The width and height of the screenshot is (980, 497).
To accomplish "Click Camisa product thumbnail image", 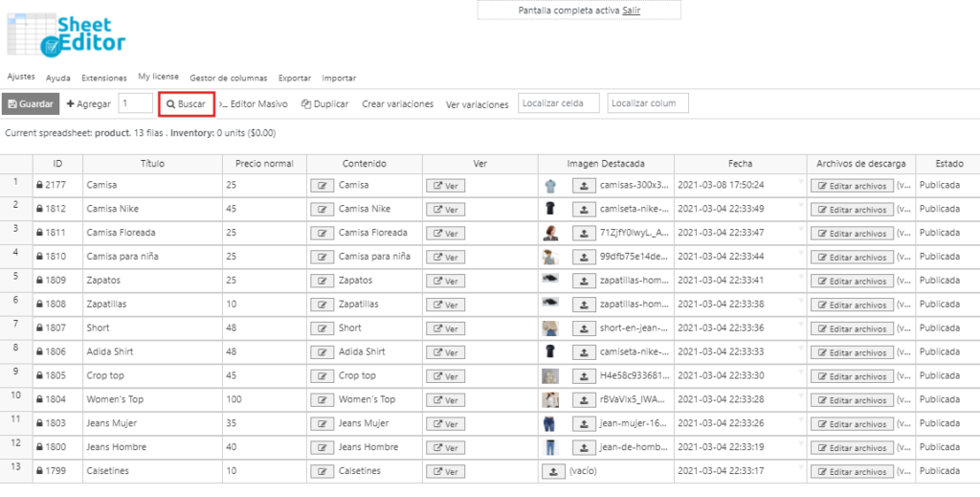I will coord(550,186).
